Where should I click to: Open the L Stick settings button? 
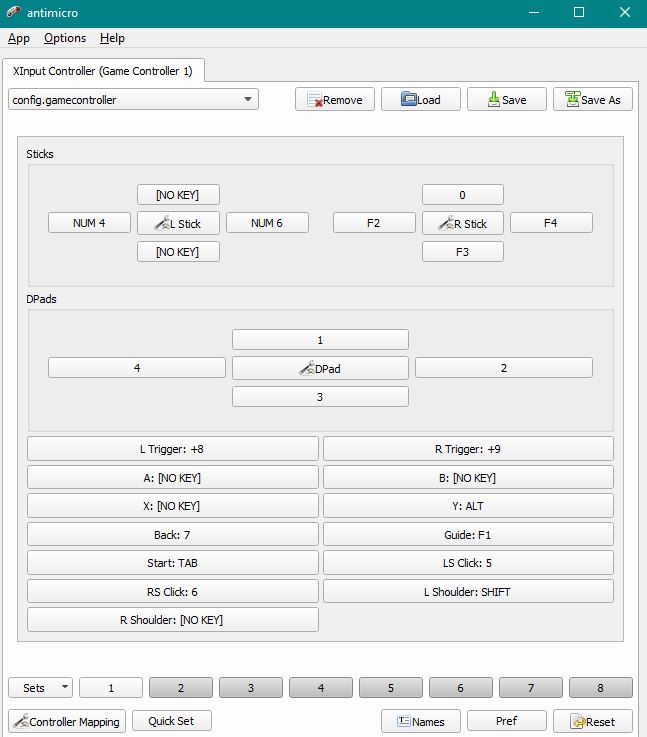[179, 223]
